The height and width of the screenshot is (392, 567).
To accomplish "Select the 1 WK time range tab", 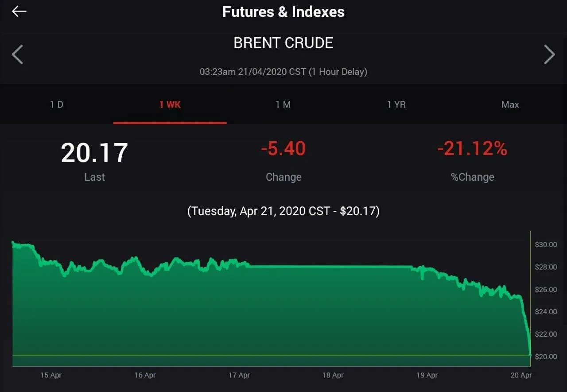I will click(170, 105).
